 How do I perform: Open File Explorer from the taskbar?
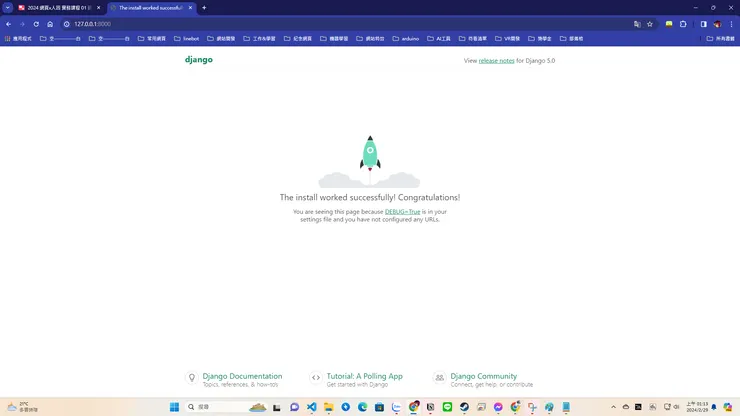[x=328, y=407]
